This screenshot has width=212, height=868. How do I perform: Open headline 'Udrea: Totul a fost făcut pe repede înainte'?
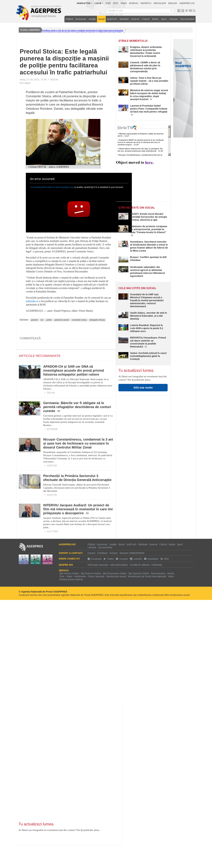pos(149,81)
